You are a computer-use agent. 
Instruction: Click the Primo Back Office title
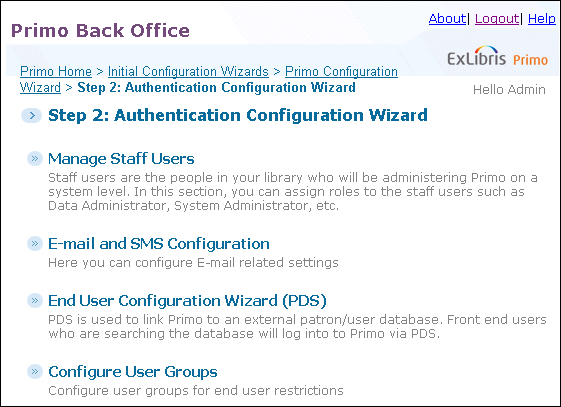(100, 30)
